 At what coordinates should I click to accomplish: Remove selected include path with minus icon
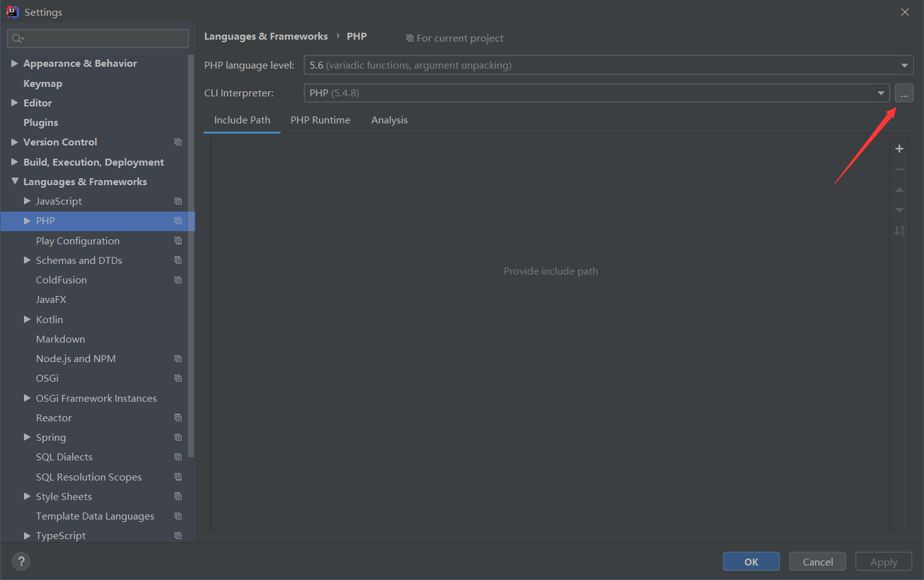click(x=899, y=169)
